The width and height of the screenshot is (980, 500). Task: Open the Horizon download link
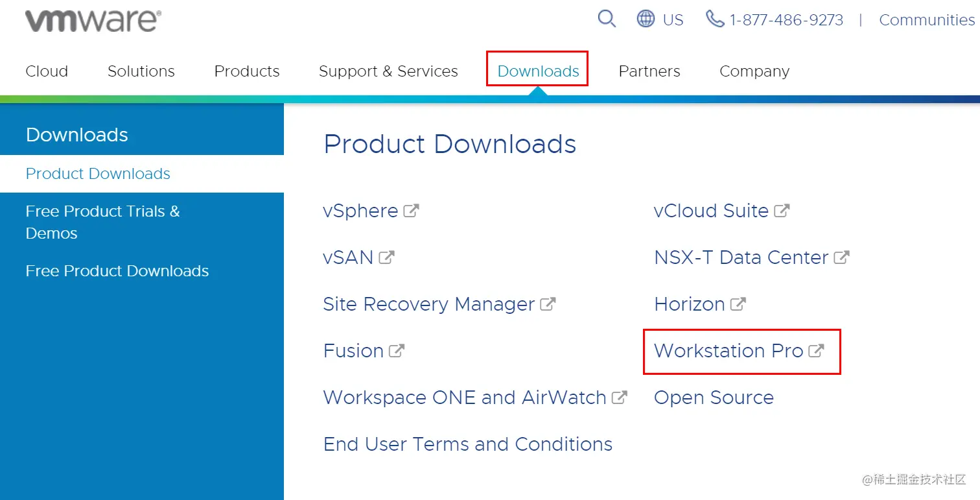690,304
